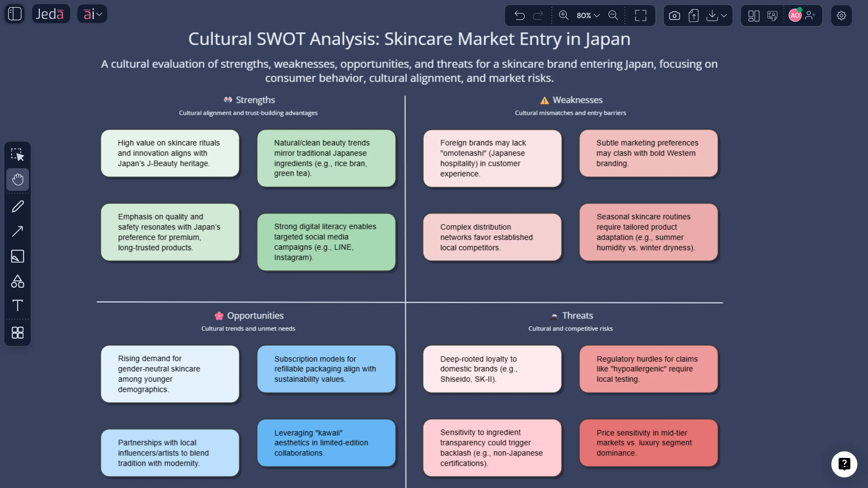Select the Pencil drawing tool
The image size is (868, 488).
click(17, 206)
